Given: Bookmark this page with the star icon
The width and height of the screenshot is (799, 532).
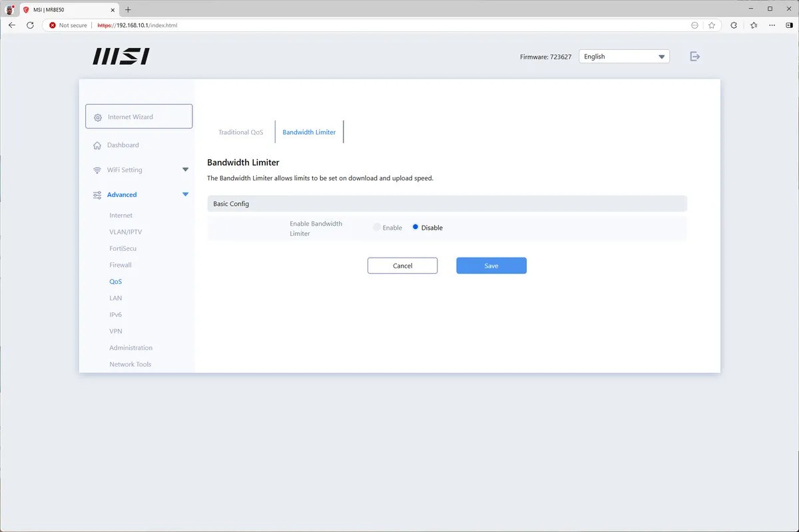Looking at the screenshot, I should tap(712, 25).
